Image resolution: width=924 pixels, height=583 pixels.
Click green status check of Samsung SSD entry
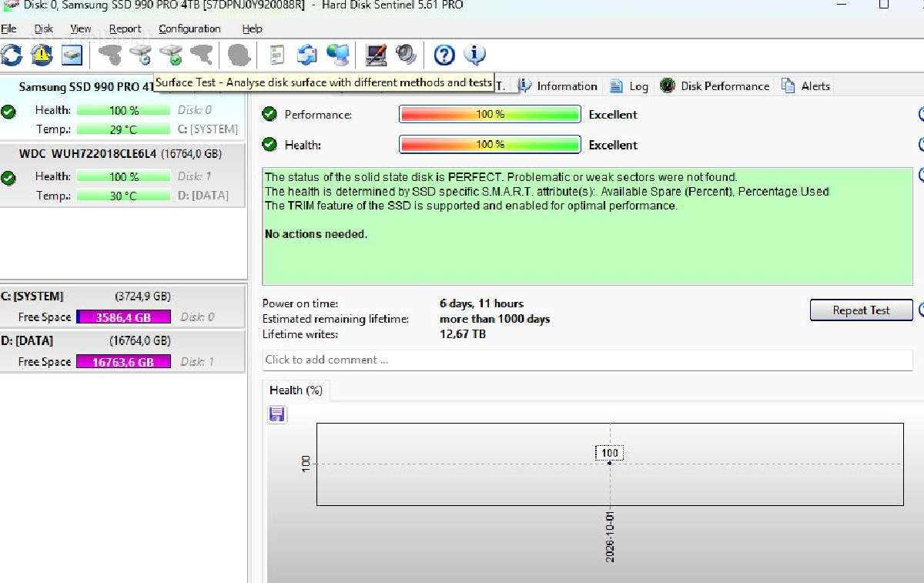[8, 112]
